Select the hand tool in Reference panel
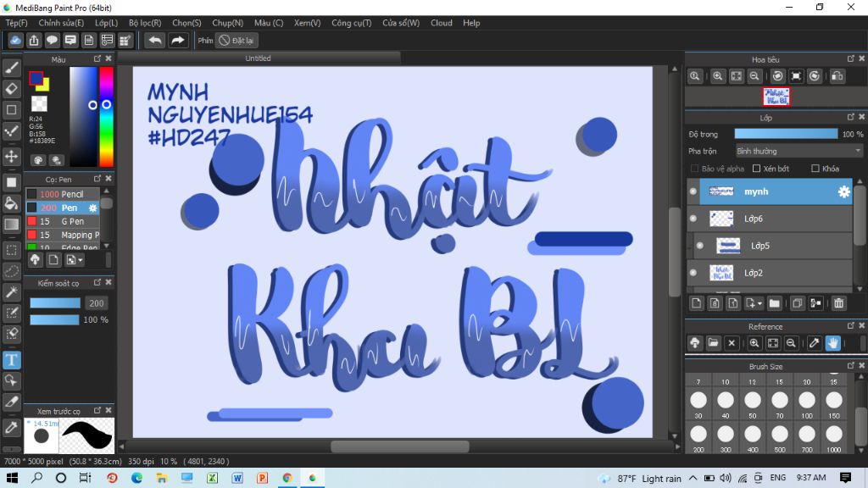 click(832, 343)
